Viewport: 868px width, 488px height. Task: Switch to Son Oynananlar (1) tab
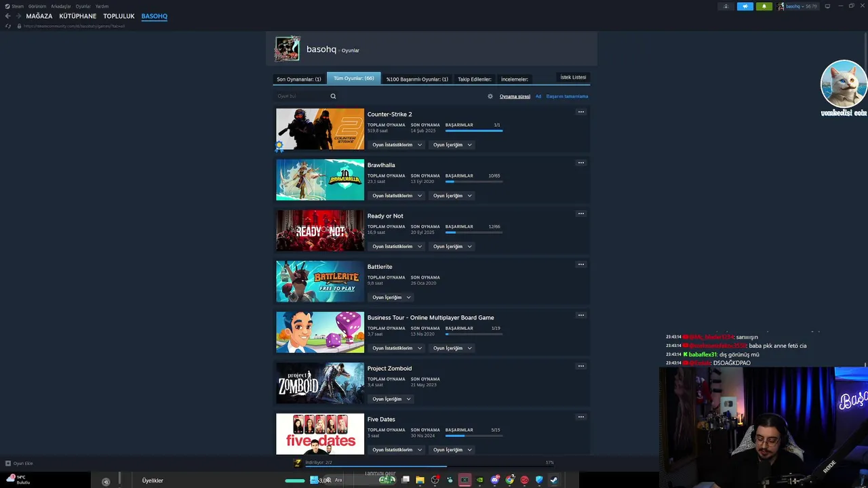(299, 79)
